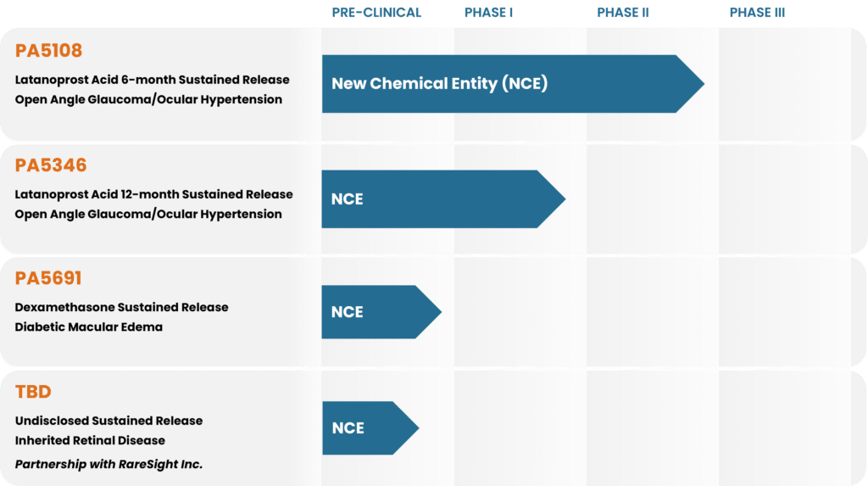Click the Dexamethasone Sustained Release description
Viewport: 868px width, 486px height.
click(121, 307)
